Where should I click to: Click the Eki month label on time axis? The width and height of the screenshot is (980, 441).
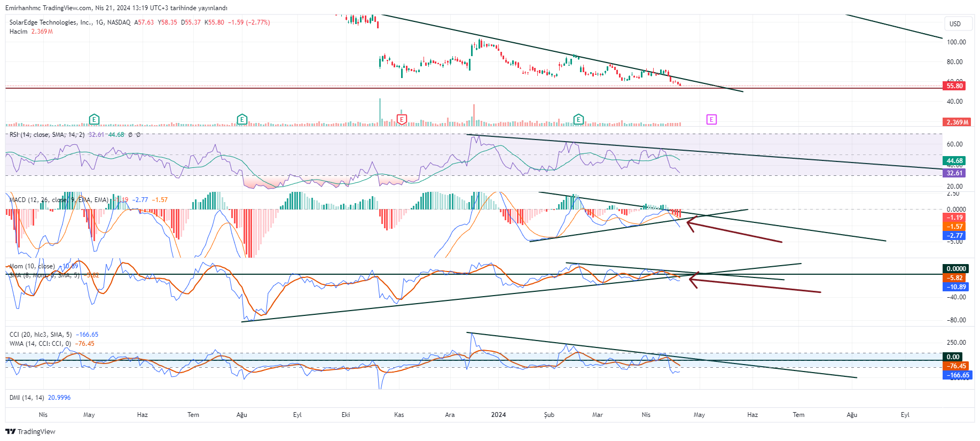point(346,415)
